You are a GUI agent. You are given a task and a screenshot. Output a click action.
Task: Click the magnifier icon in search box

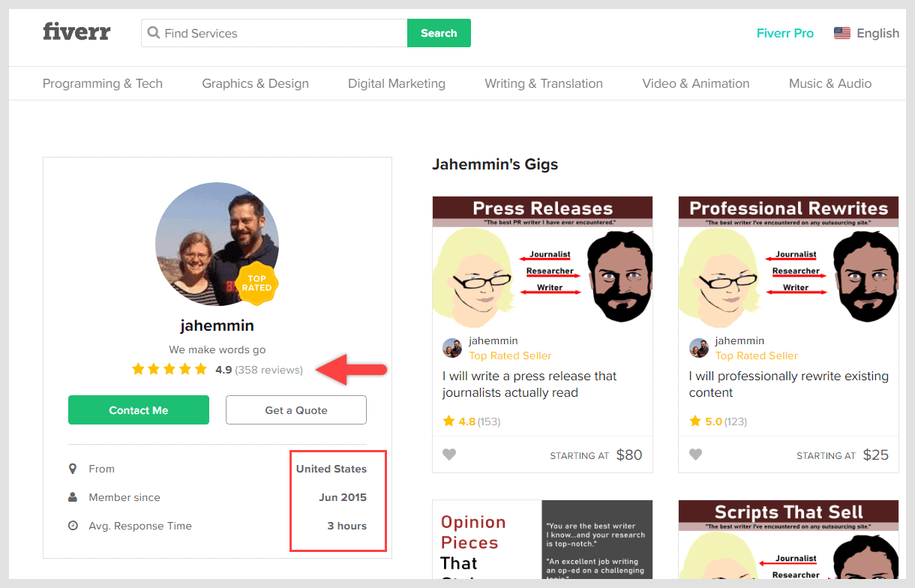coord(154,33)
